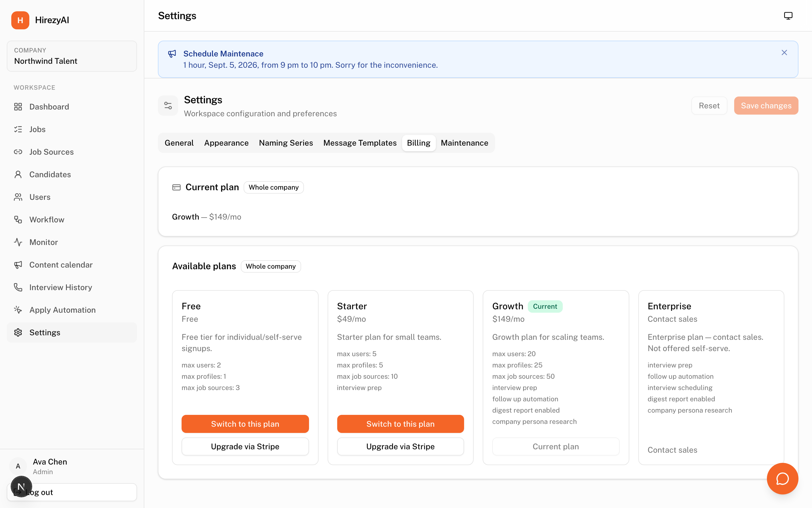Click the Whole company badge beside Current plan
This screenshot has width=812, height=508.
[273, 187]
